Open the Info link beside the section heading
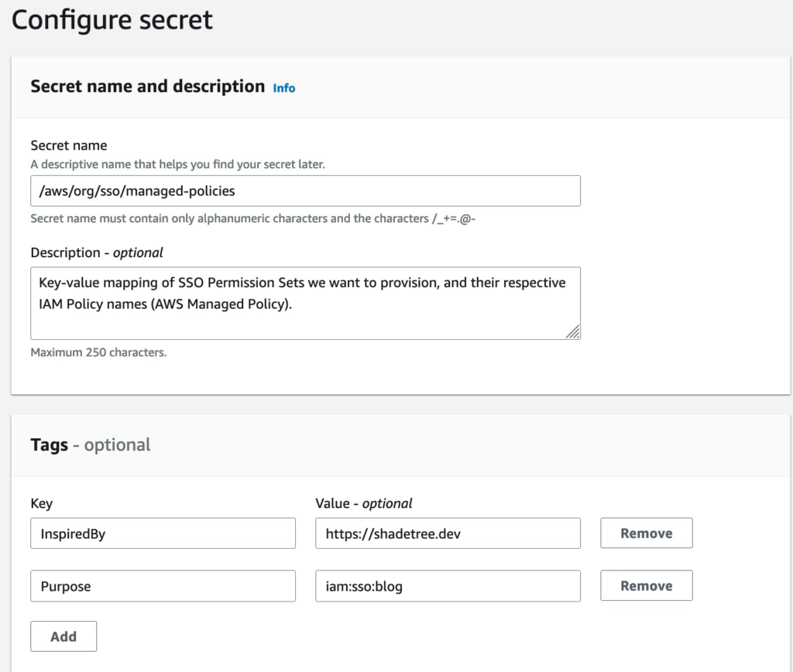 point(284,88)
